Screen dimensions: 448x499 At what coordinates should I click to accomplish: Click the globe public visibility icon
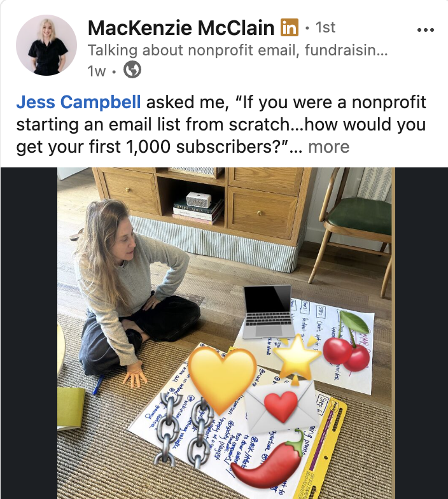(x=132, y=70)
